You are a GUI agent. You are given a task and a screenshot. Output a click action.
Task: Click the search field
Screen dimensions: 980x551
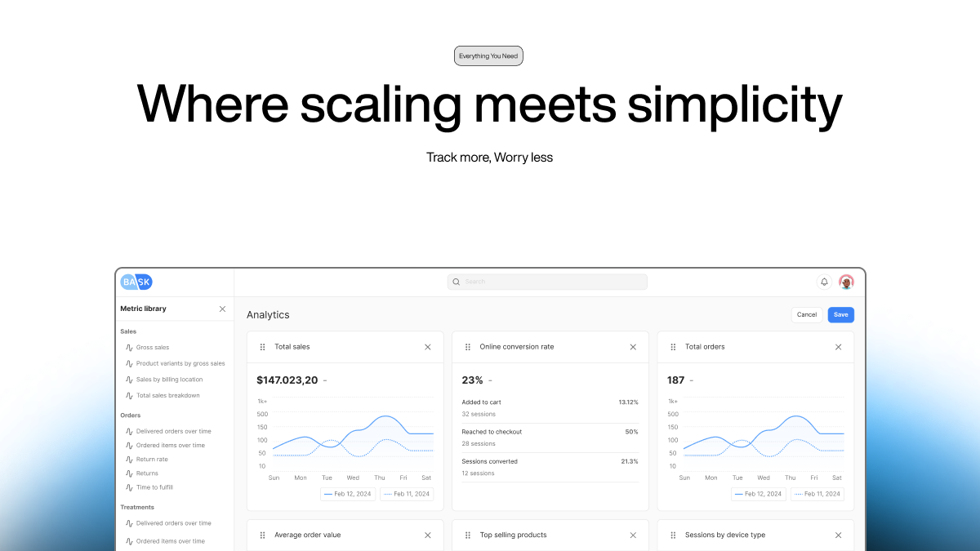click(x=547, y=282)
